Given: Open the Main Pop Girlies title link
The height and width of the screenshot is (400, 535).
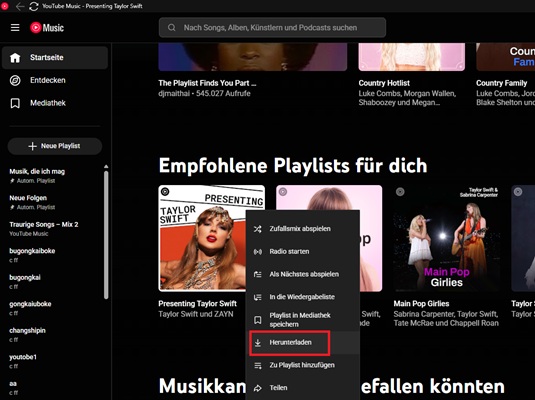Looking at the screenshot, I should [x=421, y=303].
